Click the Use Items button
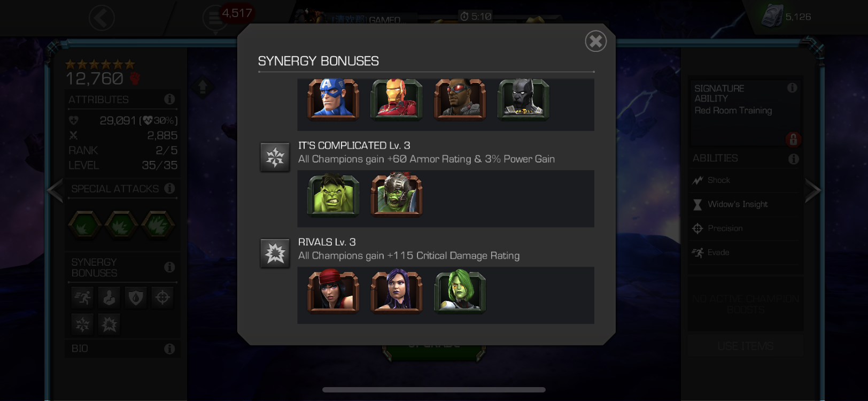 [746, 346]
